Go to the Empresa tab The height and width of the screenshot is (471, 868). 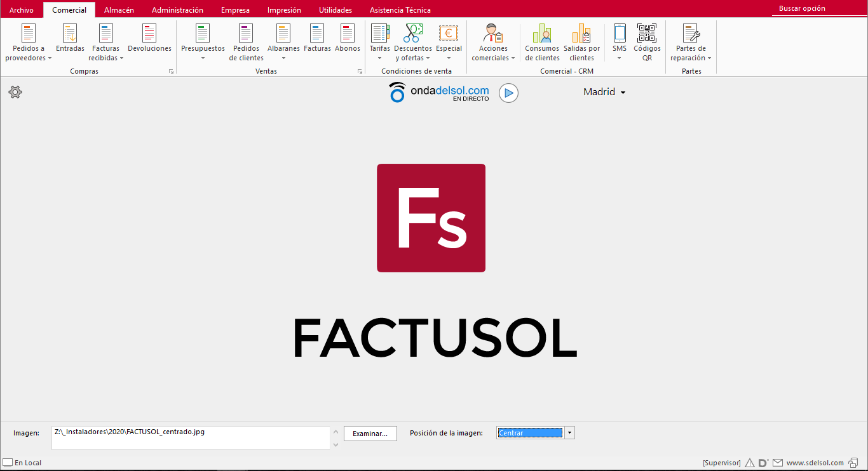(235, 10)
